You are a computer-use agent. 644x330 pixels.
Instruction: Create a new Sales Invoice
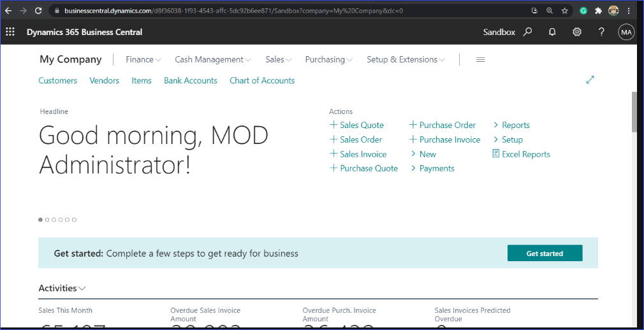358,154
